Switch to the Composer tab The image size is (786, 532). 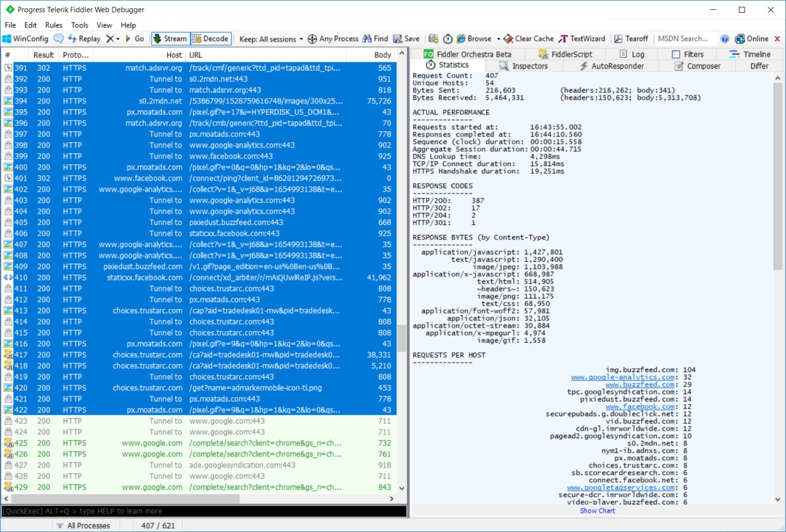pyautogui.click(x=697, y=66)
